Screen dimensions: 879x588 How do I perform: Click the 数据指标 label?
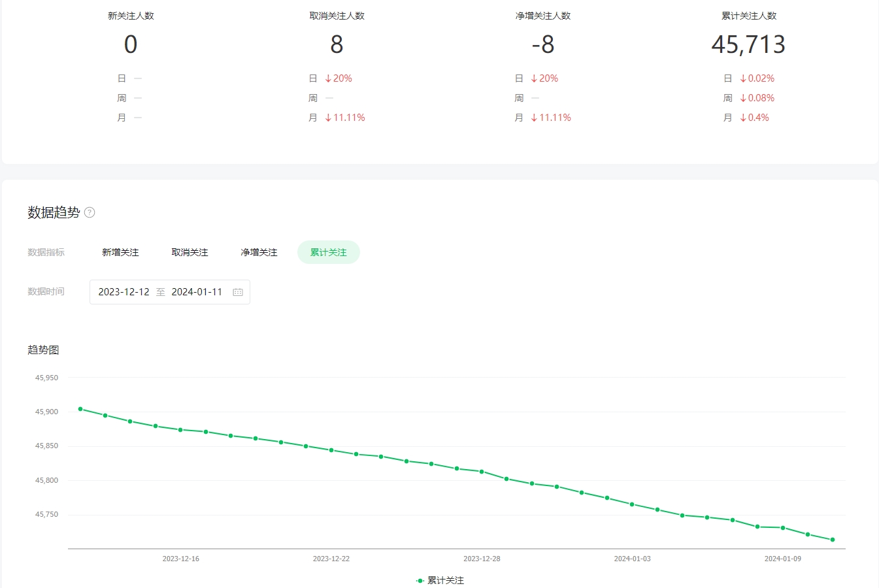click(x=46, y=252)
